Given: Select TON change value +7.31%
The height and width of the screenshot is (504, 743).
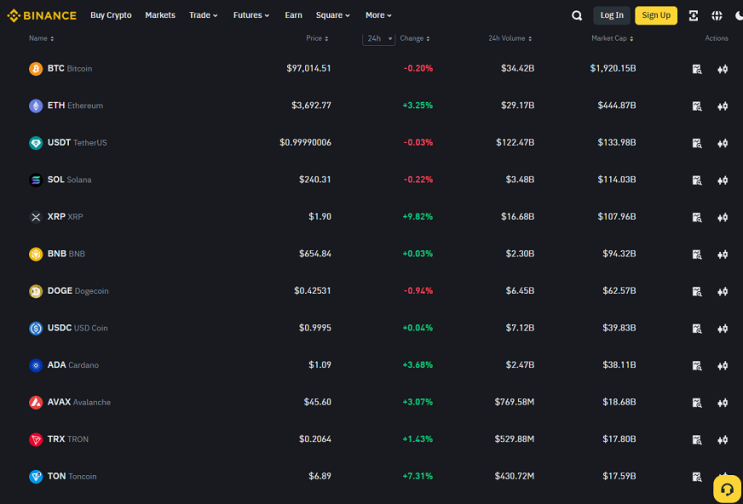Looking at the screenshot, I should pos(417,476).
